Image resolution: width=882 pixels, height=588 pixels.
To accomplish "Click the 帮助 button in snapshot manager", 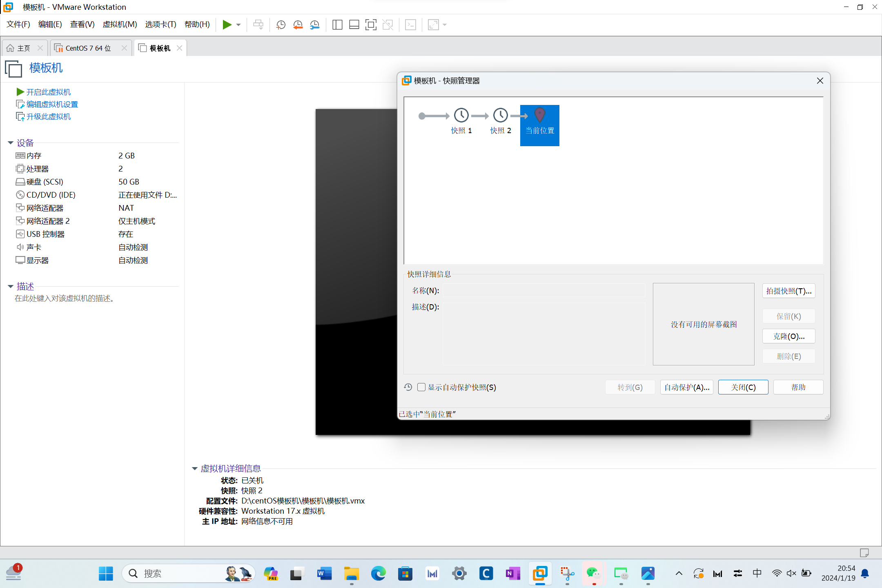I will [798, 387].
